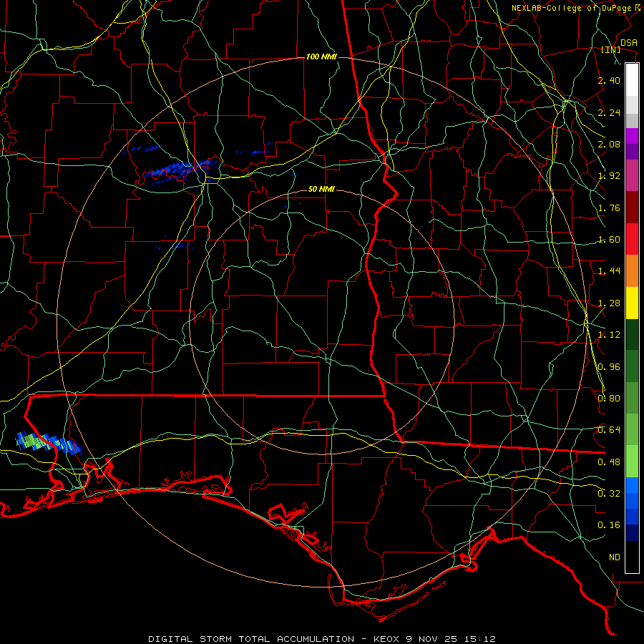Pick the orange legend swatch
Image resolution: width=644 pixels, height=644 pixels.
click(x=632, y=271)
